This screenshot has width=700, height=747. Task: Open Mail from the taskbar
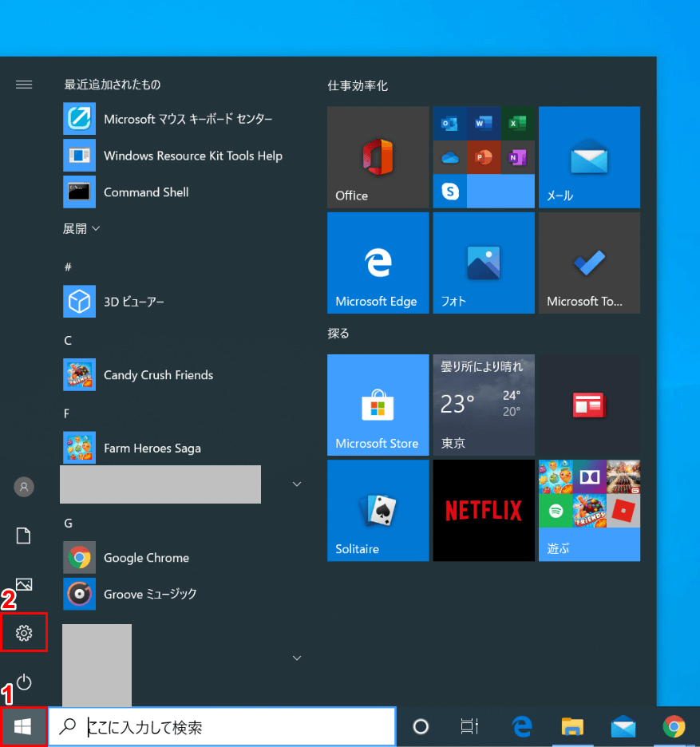(x=623, y=726)
